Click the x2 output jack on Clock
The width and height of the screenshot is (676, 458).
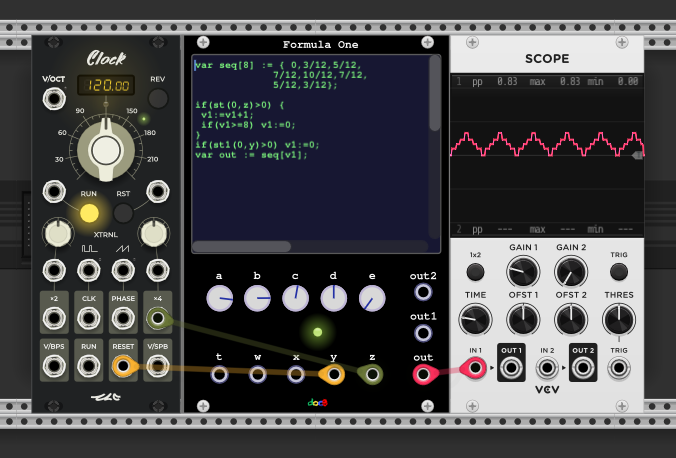(54, 318)
